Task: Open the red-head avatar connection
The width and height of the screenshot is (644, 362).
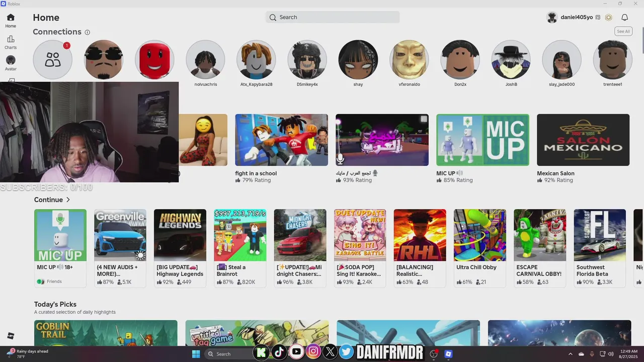Action: [154, 60]
